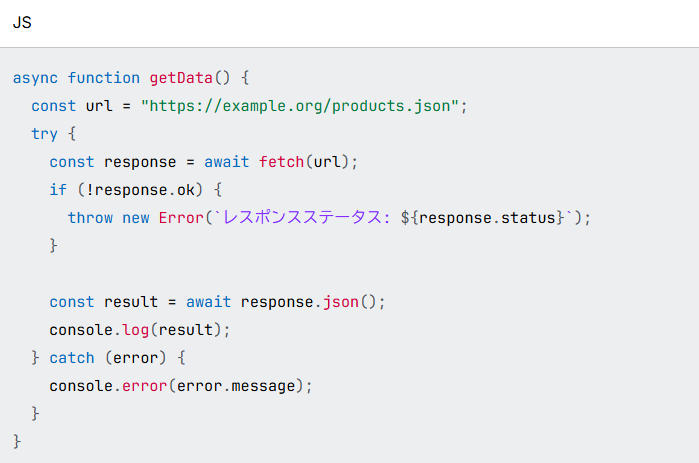Image resolution: width=699 pixels, height=463 pixels.
Task: Click the try keyword
Action: click(x=44, y=134)
